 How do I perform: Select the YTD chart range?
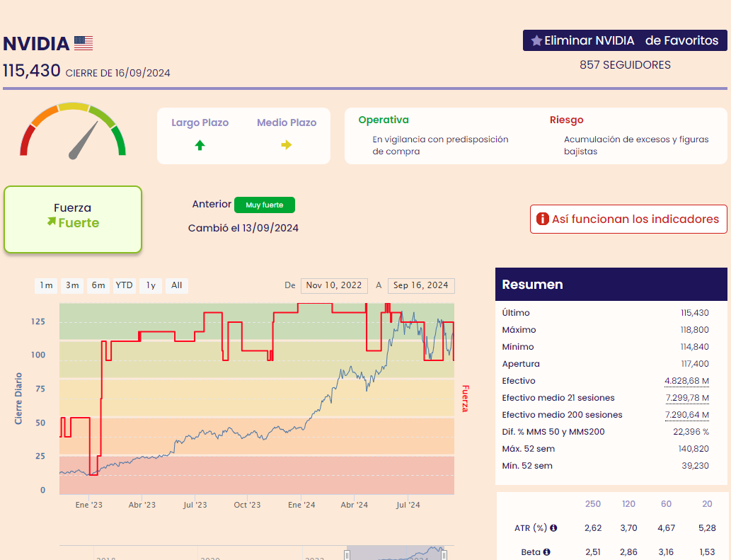coord(124,285)
